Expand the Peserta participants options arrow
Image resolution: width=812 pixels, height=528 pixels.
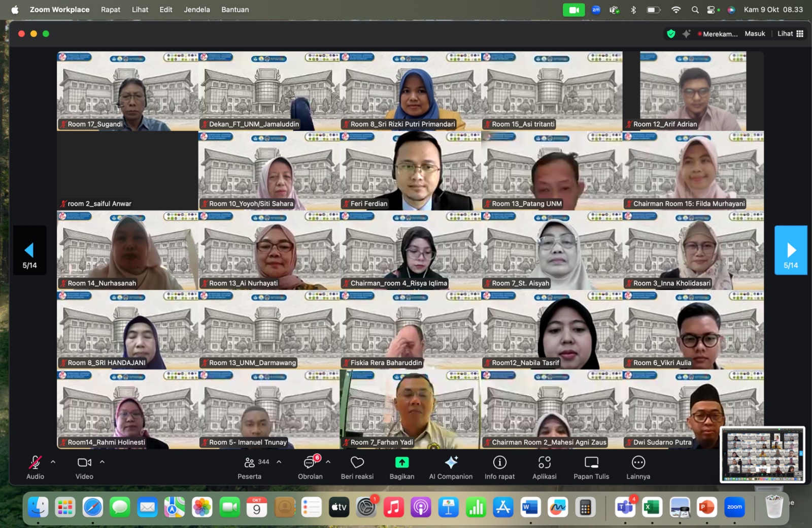pos(279,462)
